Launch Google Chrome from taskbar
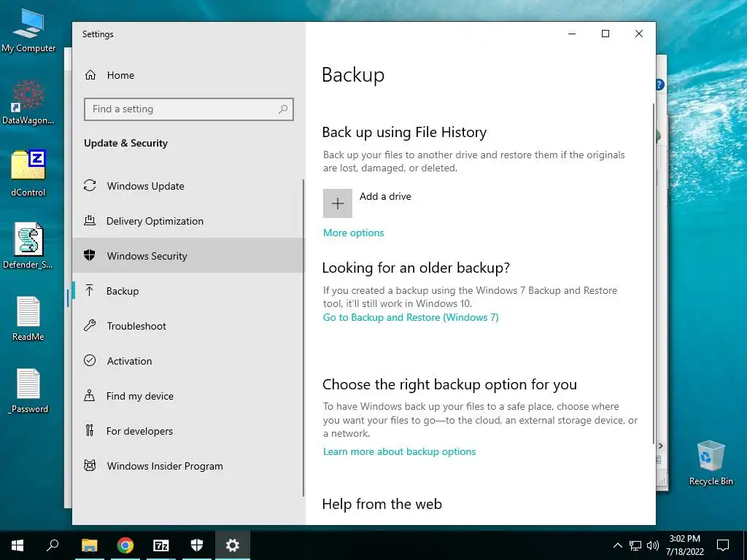Screen dimensions: 747x560 click(125, 545)
